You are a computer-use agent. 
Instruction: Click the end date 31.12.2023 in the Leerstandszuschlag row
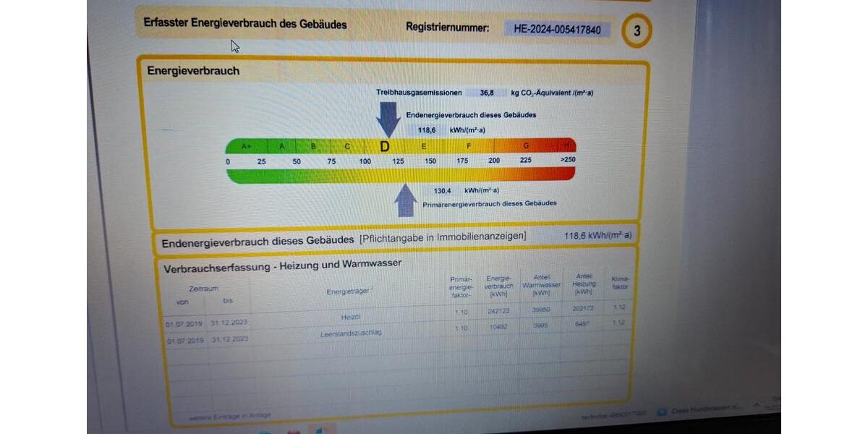230,339
